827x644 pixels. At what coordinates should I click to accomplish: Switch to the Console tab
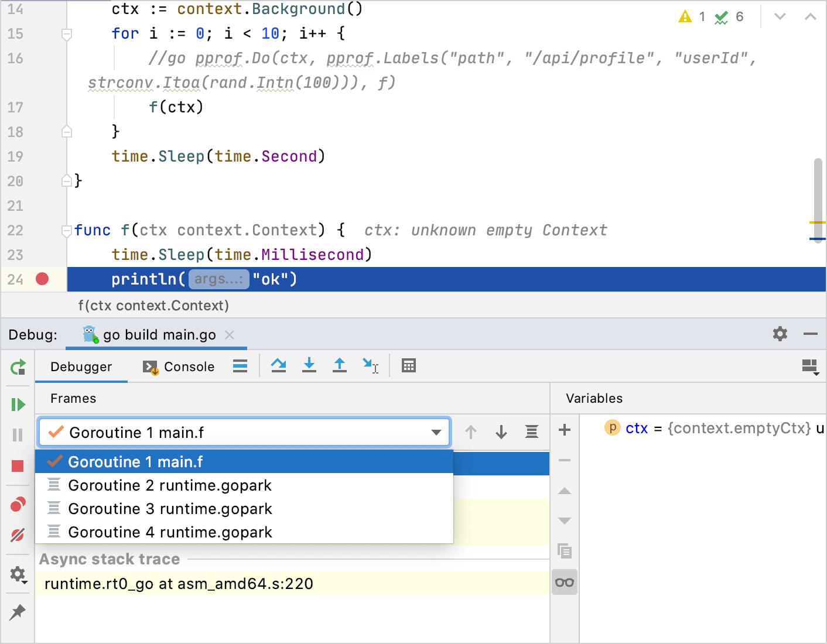(186, 366)
